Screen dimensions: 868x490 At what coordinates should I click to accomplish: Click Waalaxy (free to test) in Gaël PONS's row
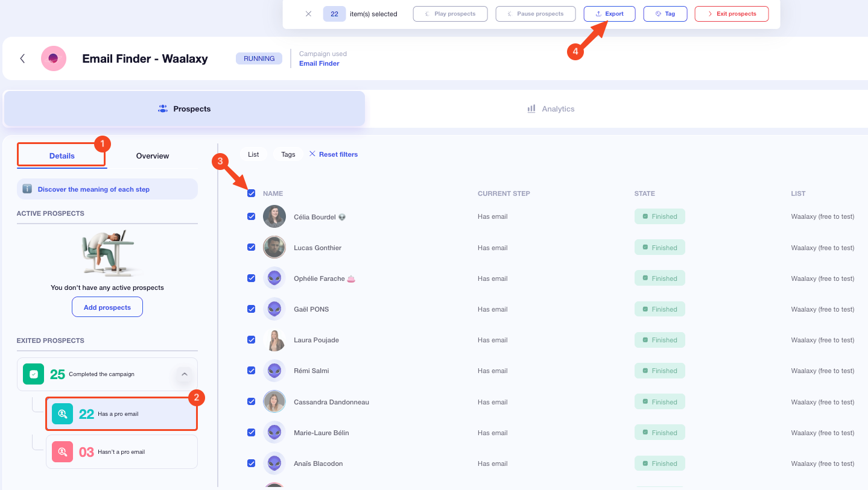[823, 309]
